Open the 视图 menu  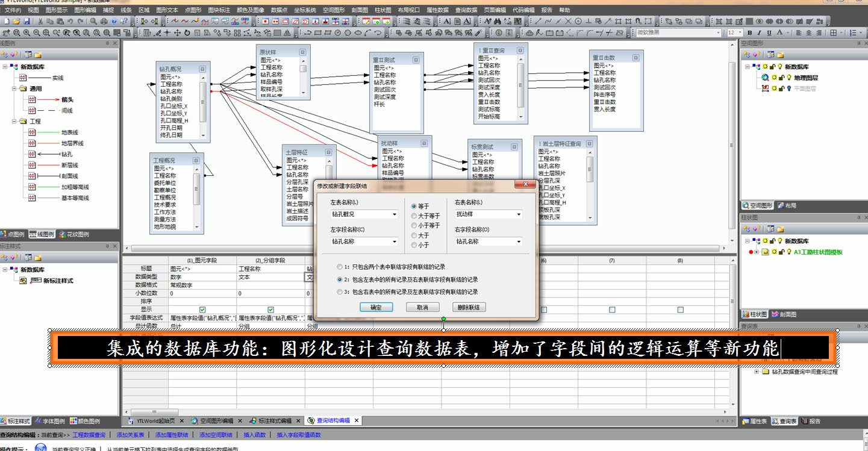[x=33, y=10]
